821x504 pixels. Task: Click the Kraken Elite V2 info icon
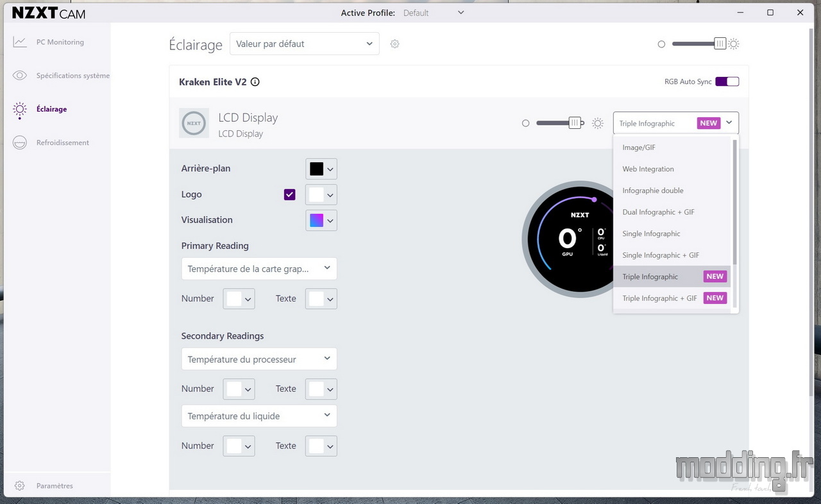point(255,82)
